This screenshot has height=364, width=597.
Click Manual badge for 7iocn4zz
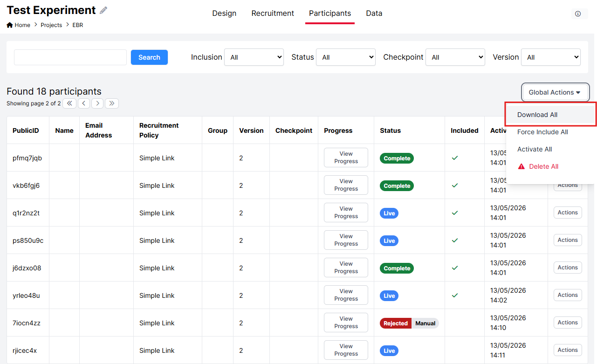coord(425,323)
